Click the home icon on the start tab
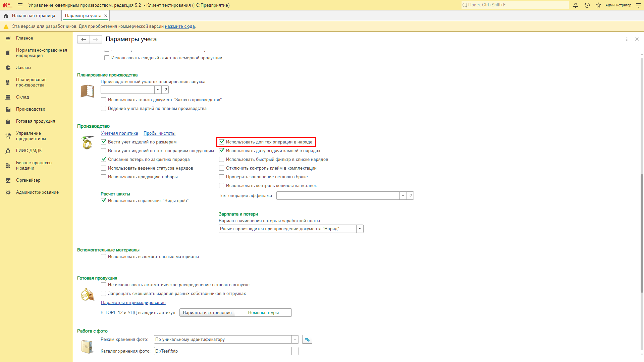This screenshot has height=362, width=644. tap(6, 16)
